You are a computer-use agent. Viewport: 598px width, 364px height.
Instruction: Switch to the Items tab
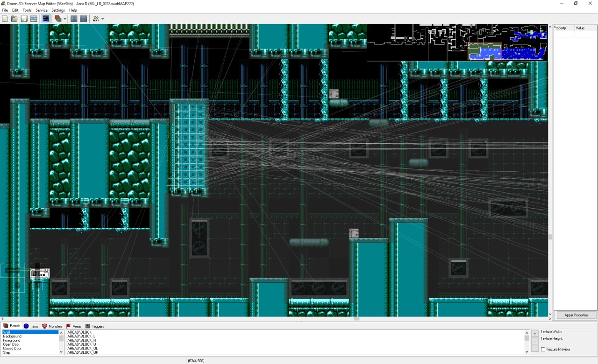[x=31, y=326]
